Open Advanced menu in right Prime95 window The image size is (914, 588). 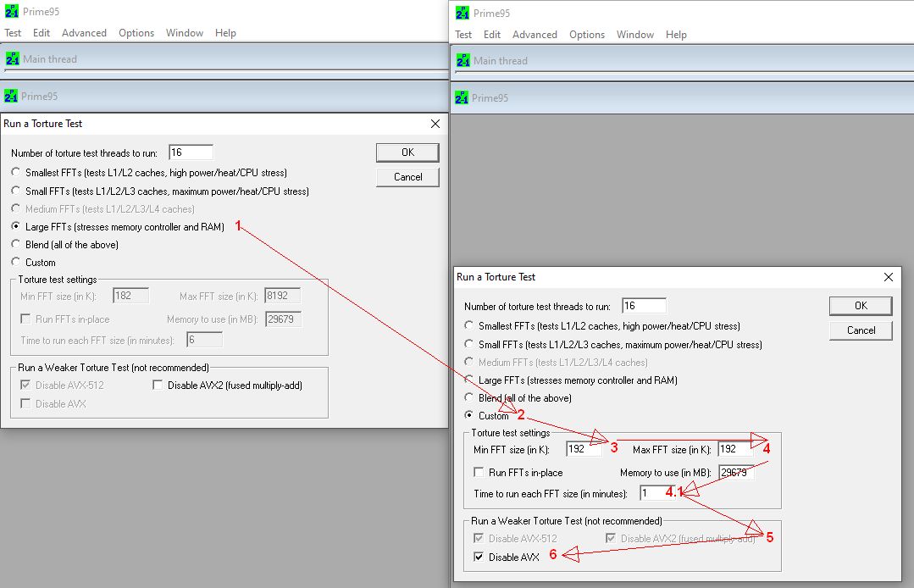tap(535, 35)
